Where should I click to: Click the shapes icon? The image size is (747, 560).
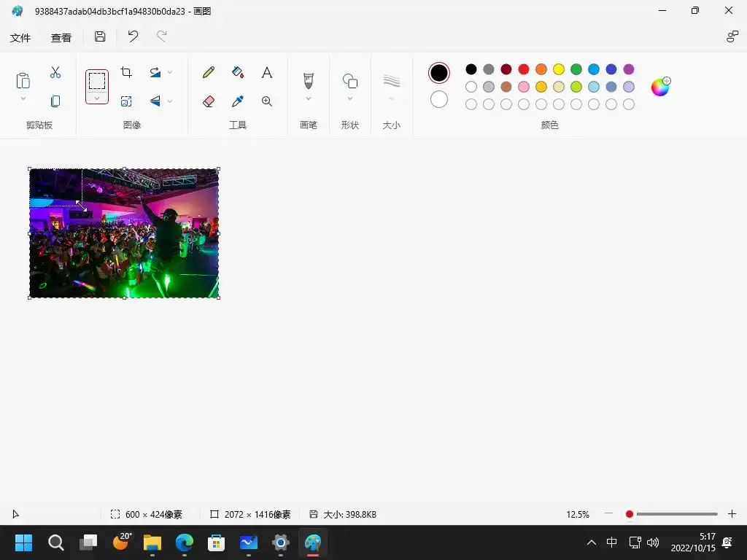350,81
